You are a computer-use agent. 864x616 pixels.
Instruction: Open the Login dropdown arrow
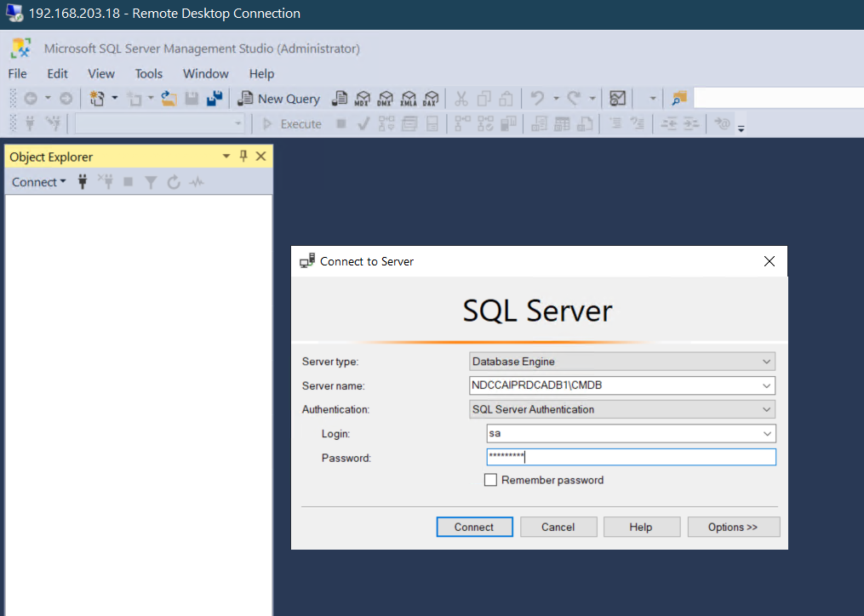pyautogui.click(x=767, y=434)
